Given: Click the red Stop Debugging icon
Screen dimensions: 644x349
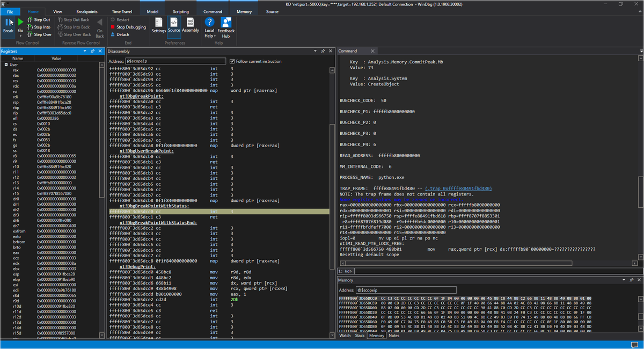Looking at the screenshot, I should 112,27.
